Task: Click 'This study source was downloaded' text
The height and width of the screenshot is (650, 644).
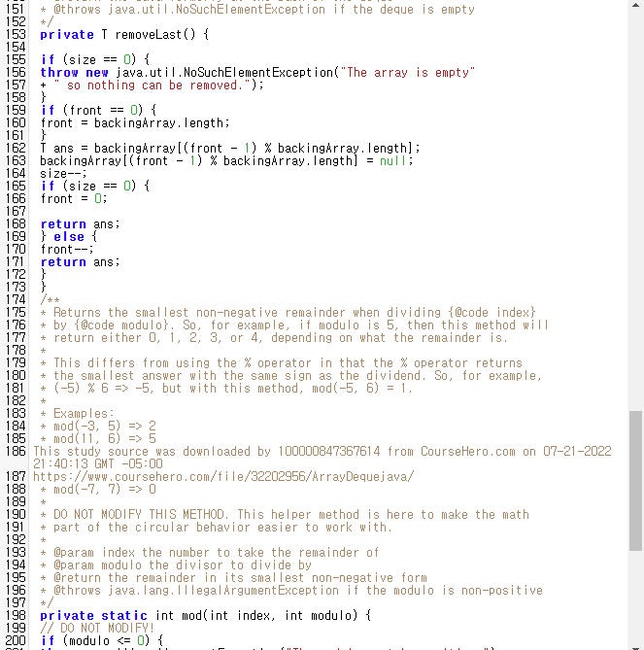Action: pos(142,452)
